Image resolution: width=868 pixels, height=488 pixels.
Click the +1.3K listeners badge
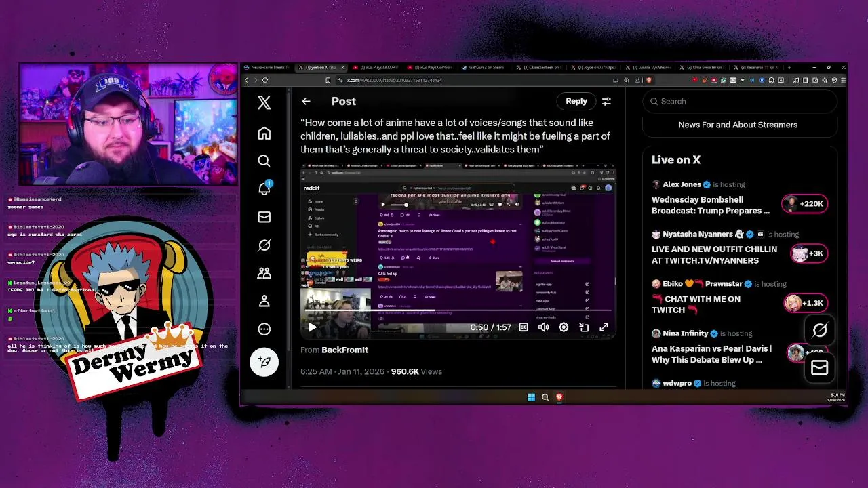(805, 303)
